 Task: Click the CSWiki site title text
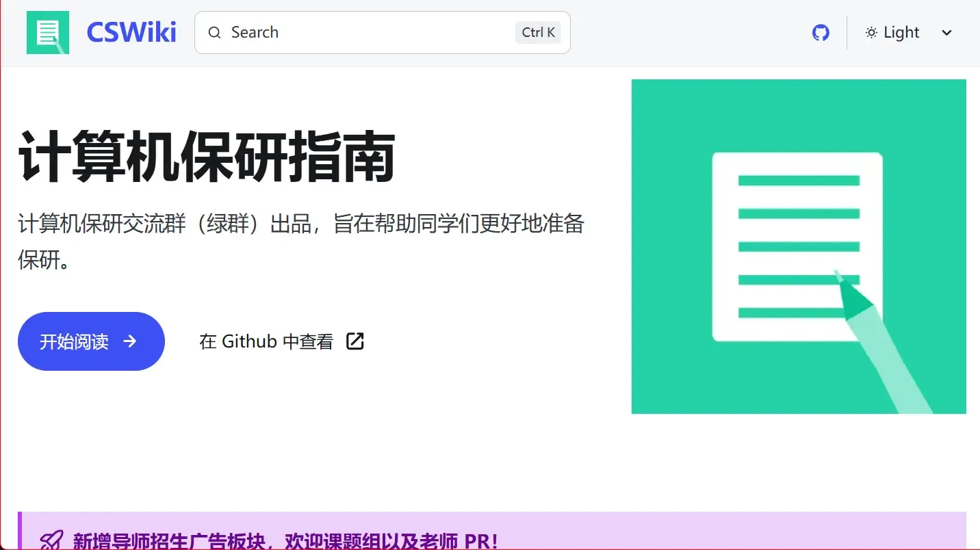[131, 32]
